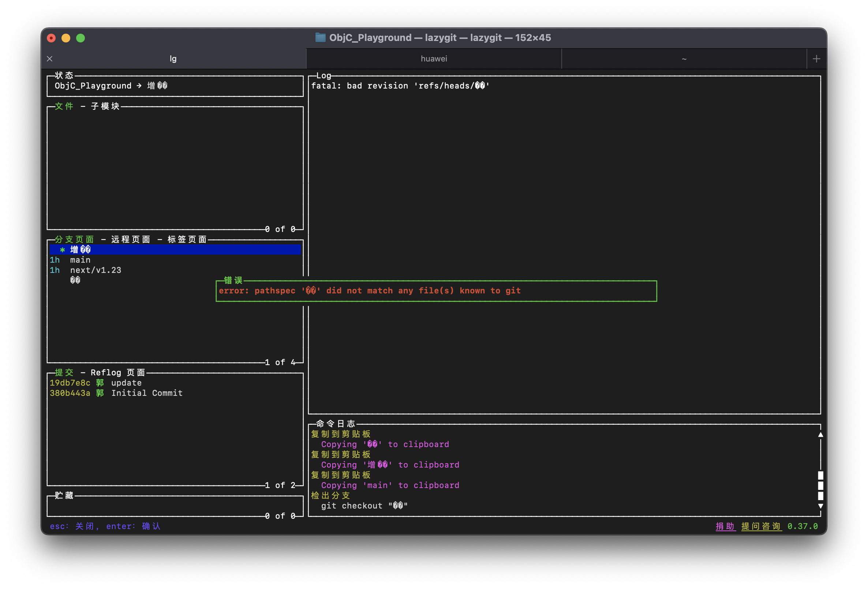This screenshot has width=868, height=589.
Task: Click the pathspec error message text
Action: (369, 290)
